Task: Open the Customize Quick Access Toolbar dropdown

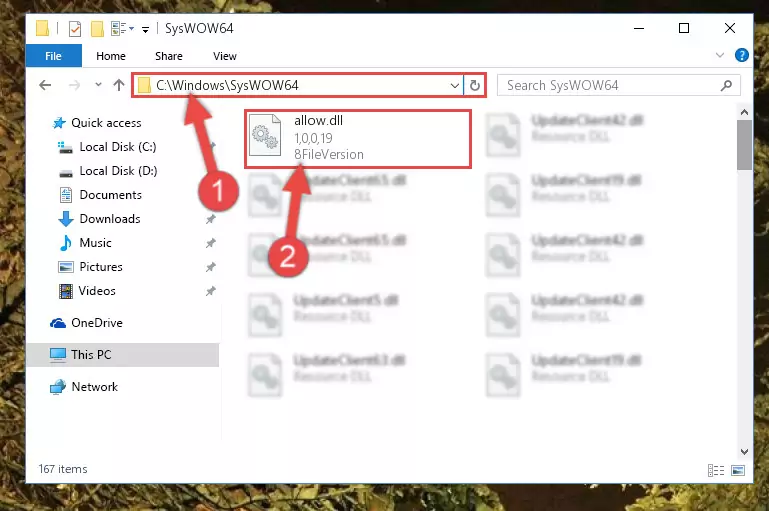Action: click(145, 30)
